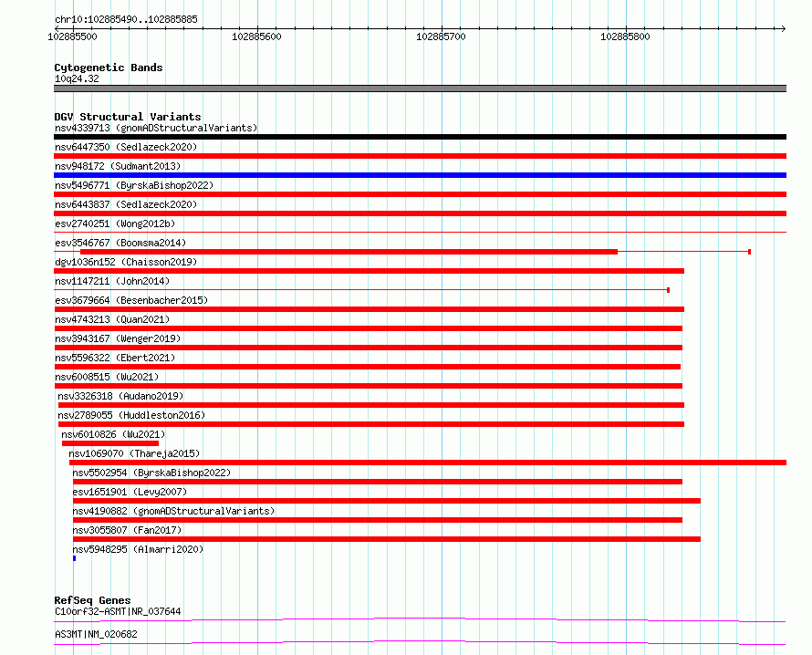
Task: Open esv2740251 (Wong2012b) variant
Action: (x=115, y=224)
